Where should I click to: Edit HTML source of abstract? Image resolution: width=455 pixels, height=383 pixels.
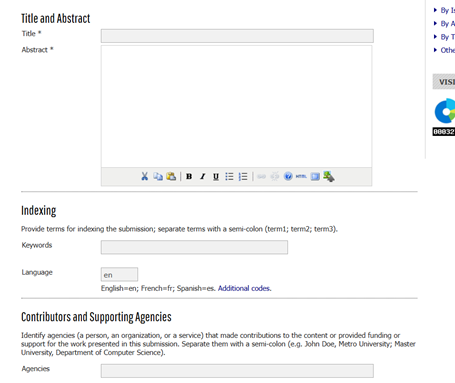[301, 176]
